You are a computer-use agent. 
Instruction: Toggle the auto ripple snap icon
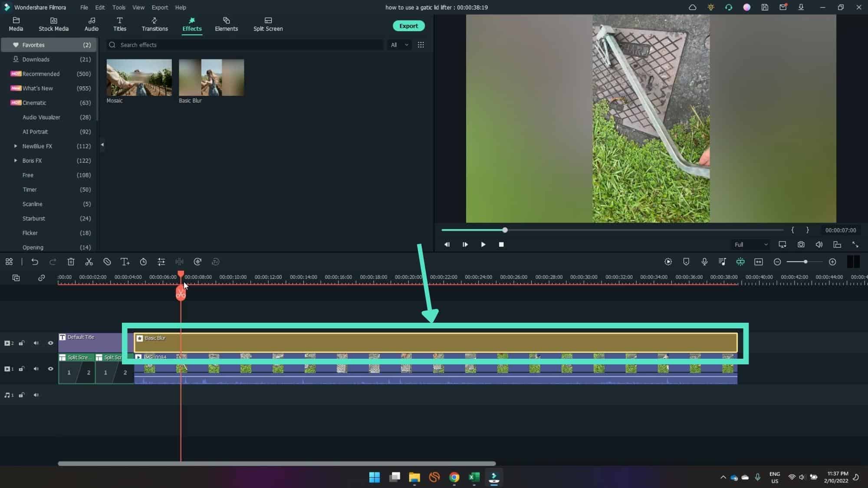pyautogui.click(x=740, y=262)
